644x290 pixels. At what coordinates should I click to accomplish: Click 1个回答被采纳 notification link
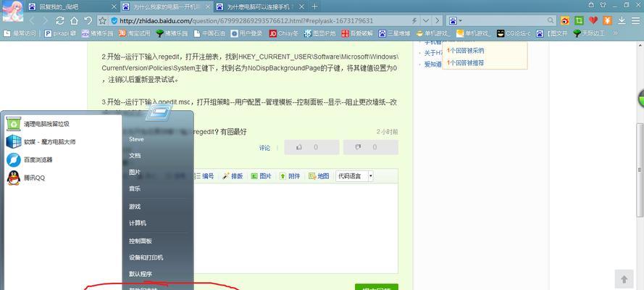click(466, 51)
